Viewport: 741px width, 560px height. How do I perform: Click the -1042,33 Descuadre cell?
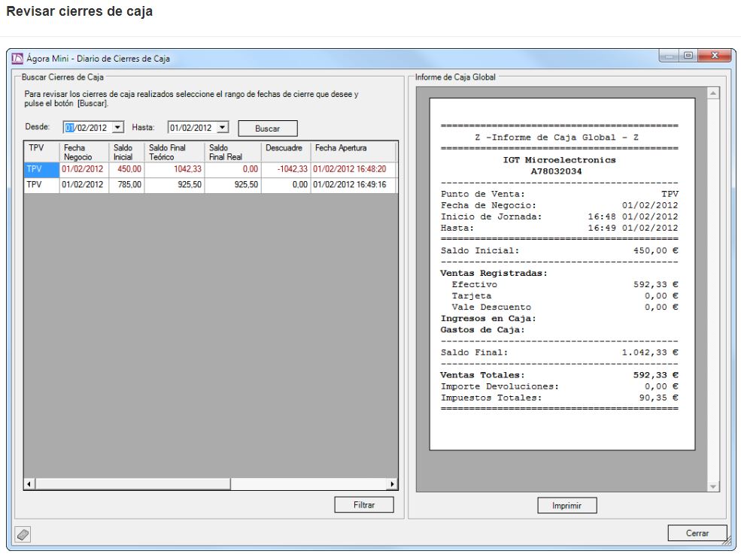[286, 170]
